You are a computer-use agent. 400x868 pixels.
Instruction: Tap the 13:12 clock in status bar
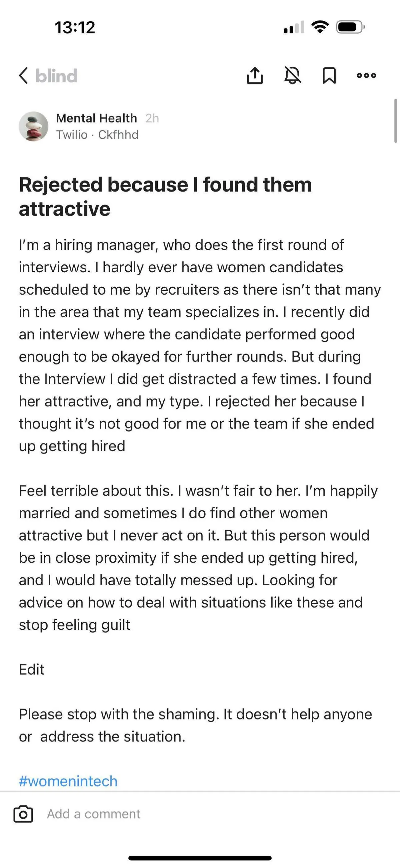pyautogui.click(x=75, y=27)
